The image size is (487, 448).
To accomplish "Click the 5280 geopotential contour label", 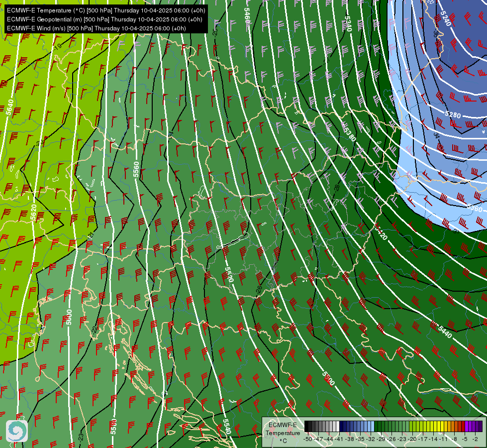I will 453,114.
